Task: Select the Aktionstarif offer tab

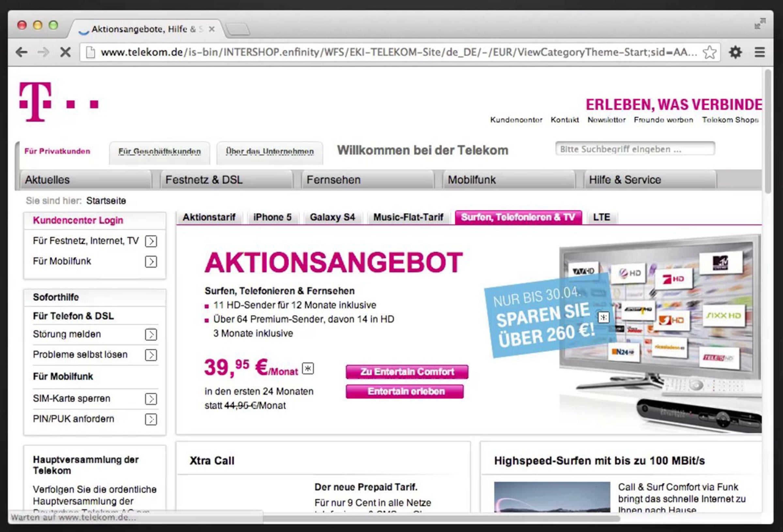Action: pos(209,217)
